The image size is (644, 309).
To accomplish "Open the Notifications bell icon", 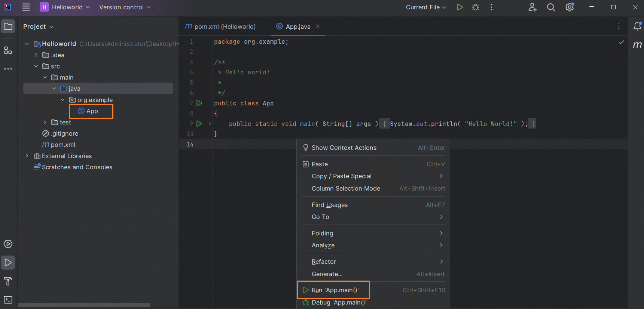I will (x=637, y=26).
